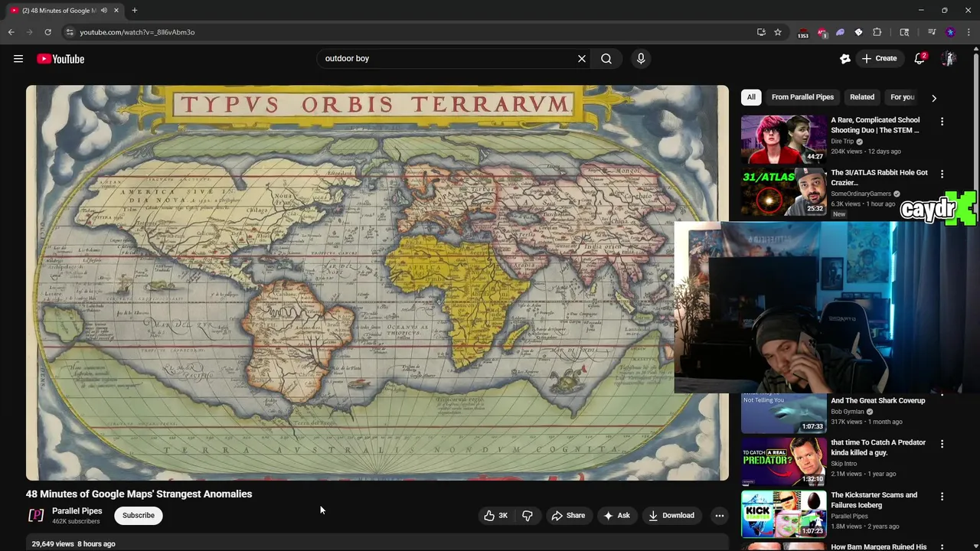Open the media controls icon in toolbar
Viewport: 980px width, 551px height.
(x=932, y=32)
